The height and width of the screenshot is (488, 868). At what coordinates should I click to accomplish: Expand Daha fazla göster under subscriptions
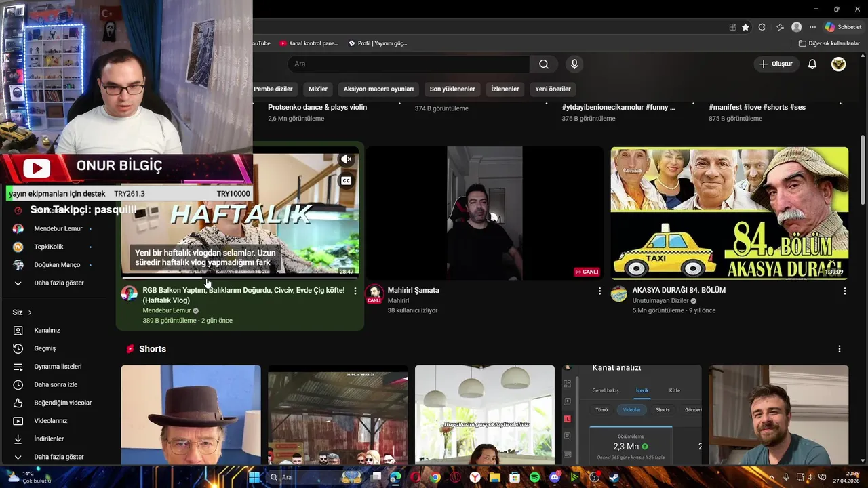pyautogui.click(x=58, y=283)
